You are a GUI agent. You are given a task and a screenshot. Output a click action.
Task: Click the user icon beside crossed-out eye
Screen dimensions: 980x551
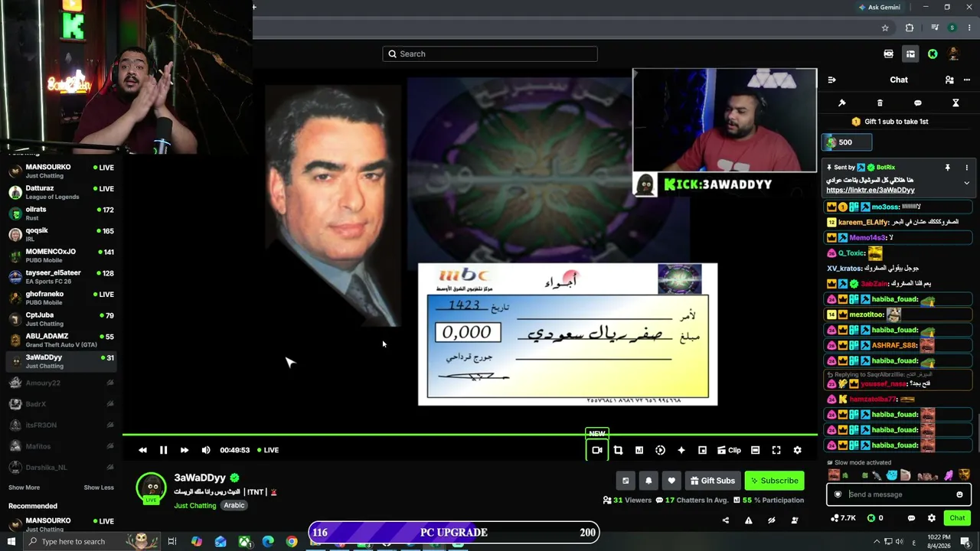click(794, 520)
